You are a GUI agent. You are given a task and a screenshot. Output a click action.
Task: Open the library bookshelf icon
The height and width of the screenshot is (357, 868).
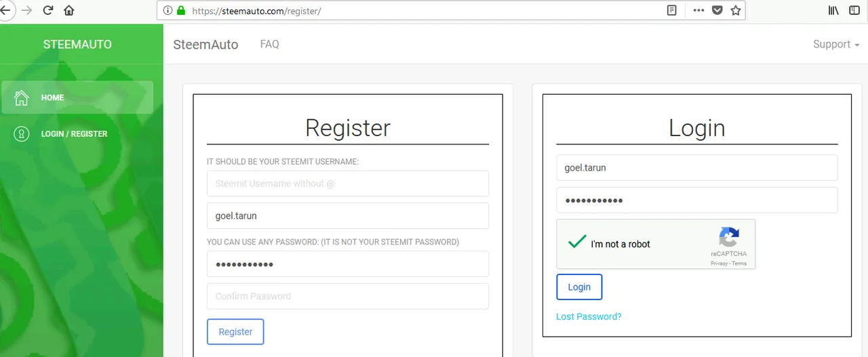833,10
